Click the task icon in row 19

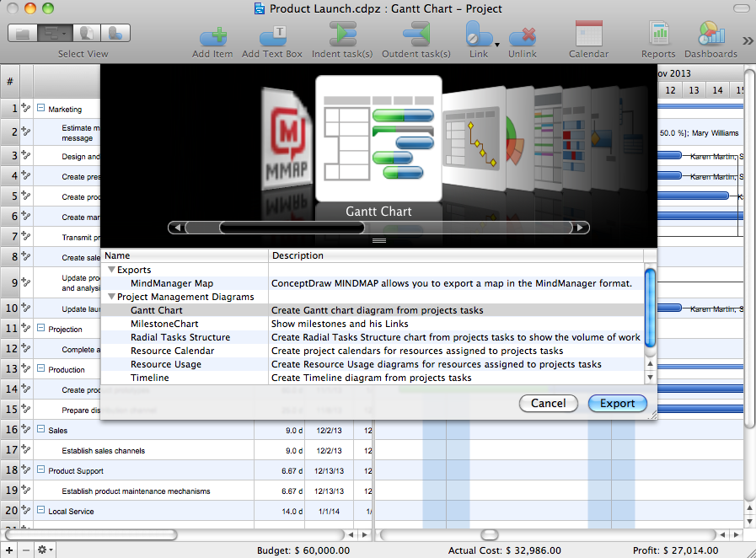pos(26,491)
